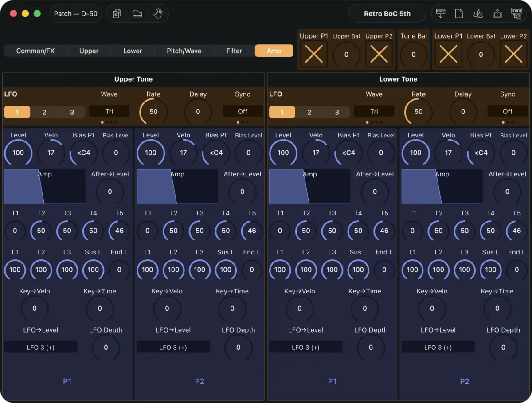The width and height of the screenshot is (532, 403).
Task: Select the Amp tab
Action: (x=274, y=51)
